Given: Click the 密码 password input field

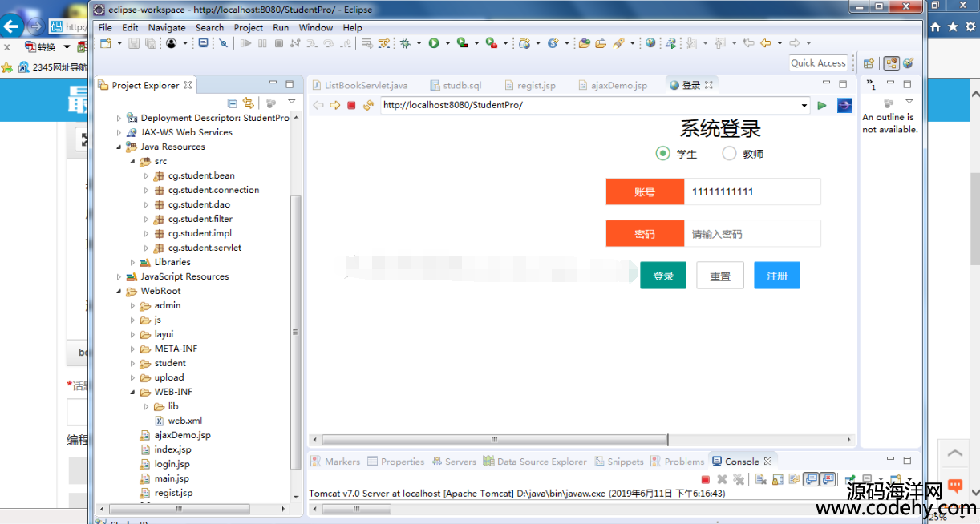Looking at the screenshot, I should [751, 234].
